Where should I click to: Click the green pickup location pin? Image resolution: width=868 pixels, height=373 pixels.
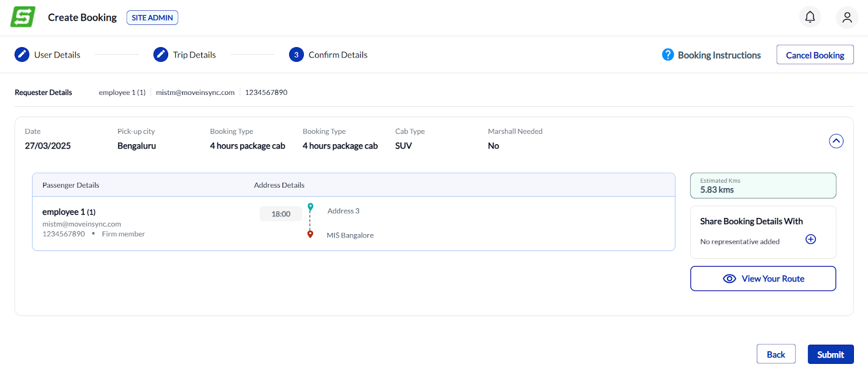pyautogui.click(x=310, y=207)
